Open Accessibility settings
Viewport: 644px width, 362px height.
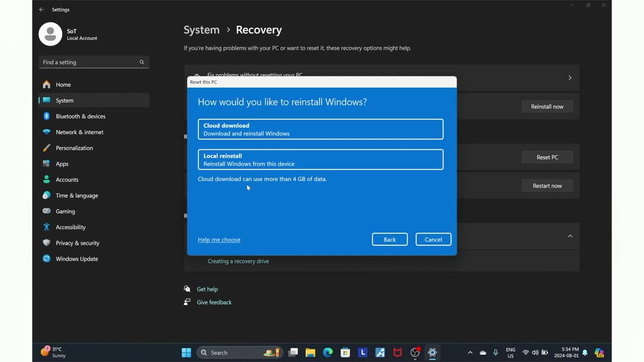point(94,227)
